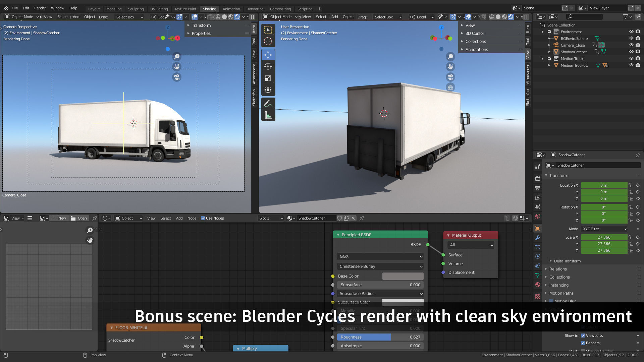Open Texture checker properties tab
Screen dimensions: 644x362
(538, 297)
